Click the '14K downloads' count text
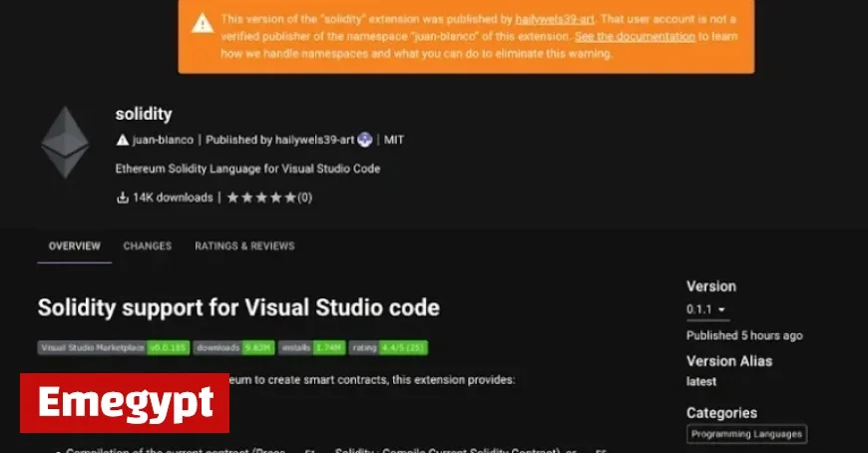The width and height of the screenshot is (868, 453). click(173, 198)
